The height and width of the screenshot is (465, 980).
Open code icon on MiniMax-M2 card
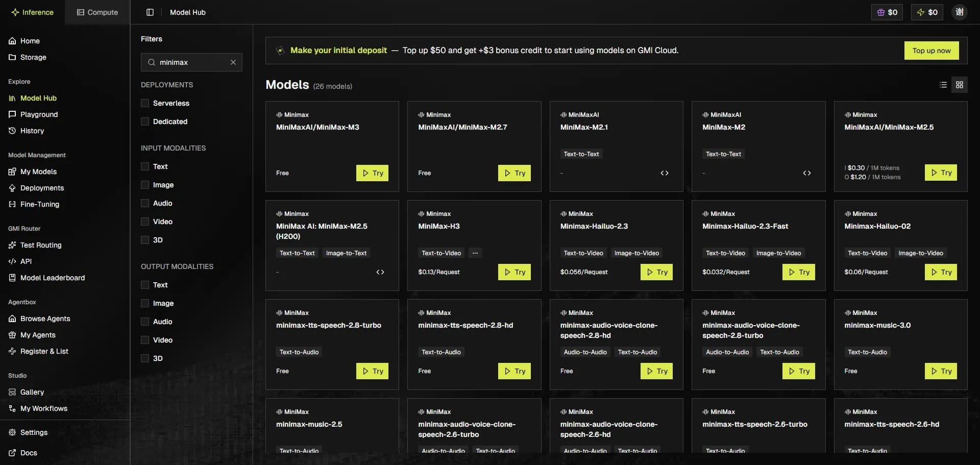pyautogui.click(x=807, y=173)
